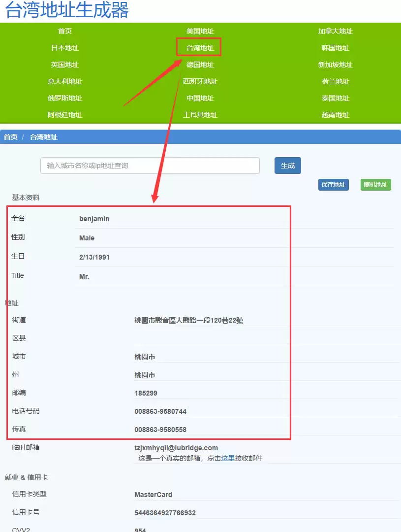The height and width of the screenshot is (532, 401).
Task: Click the green 随机地址 button
Action: 375,184
